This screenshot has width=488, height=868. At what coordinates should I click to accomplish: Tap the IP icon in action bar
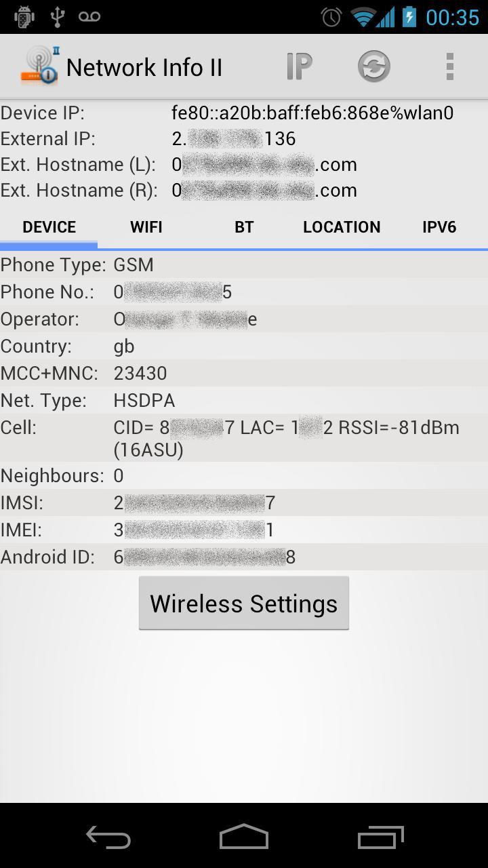pyautogui.click(x=298, y=66)
